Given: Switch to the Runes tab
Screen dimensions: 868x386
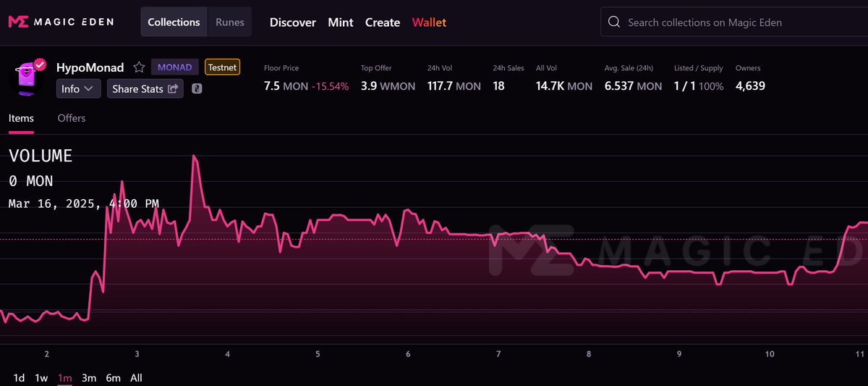Looking at the screenshot, I should 230,22.
